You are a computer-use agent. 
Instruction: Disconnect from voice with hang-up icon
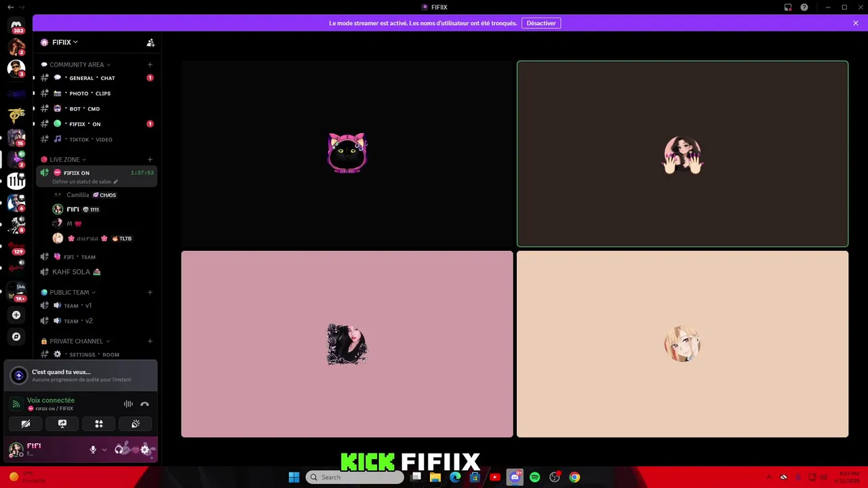pos(144,404)
